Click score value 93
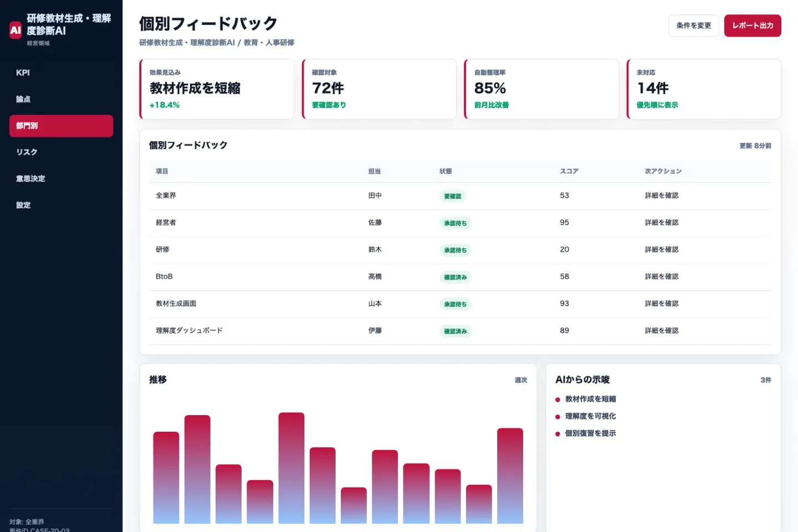 pyautogui.click(x=564, y=304)
